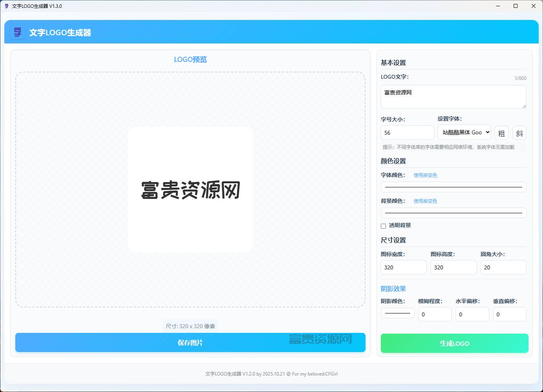Click the 垂直偏移 input field
The image size is (543, 392).
[510, 314]
